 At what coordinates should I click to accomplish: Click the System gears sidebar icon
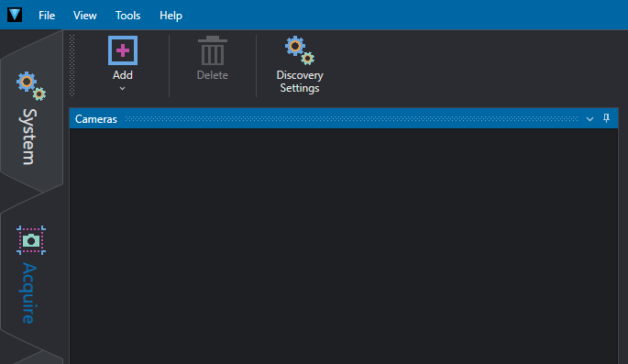[31, 85]
